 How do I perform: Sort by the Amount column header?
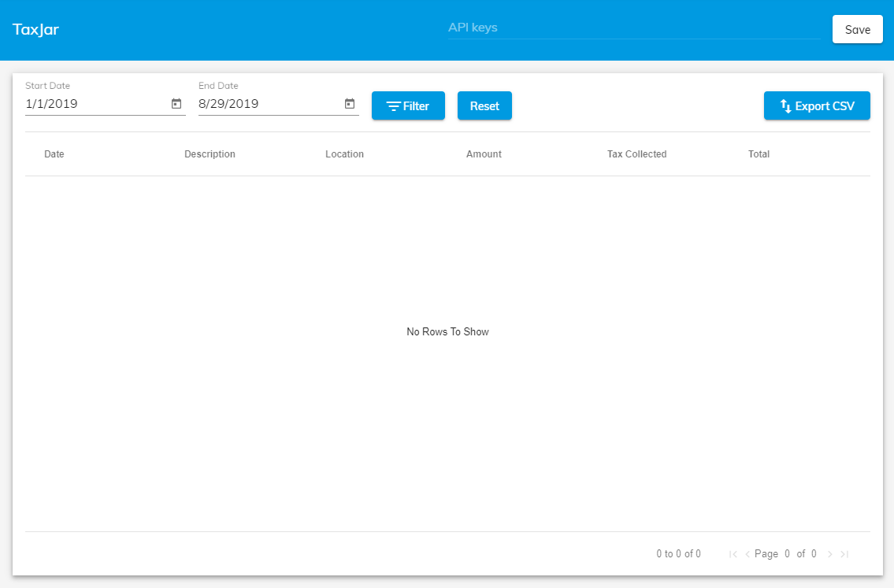coord(484,153)
